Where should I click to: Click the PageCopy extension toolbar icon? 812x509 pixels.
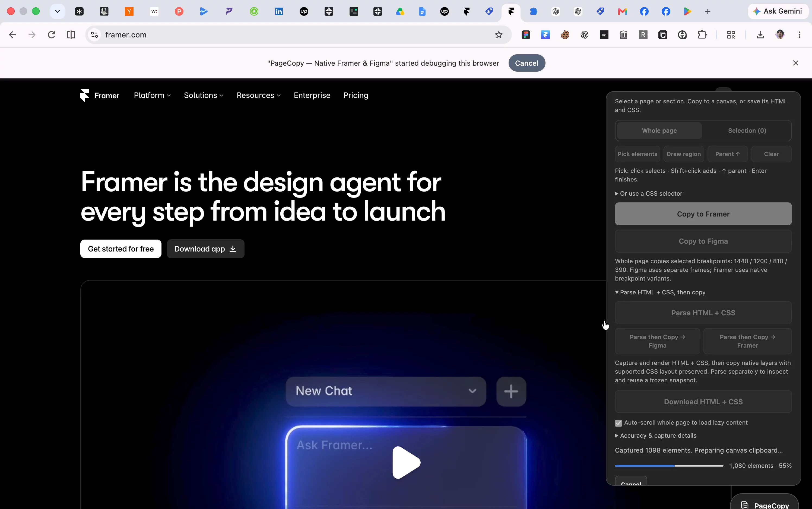662,35
